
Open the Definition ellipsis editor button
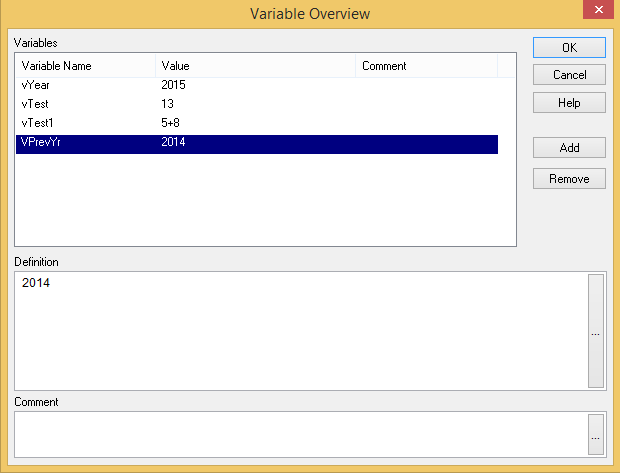(596, 331)
